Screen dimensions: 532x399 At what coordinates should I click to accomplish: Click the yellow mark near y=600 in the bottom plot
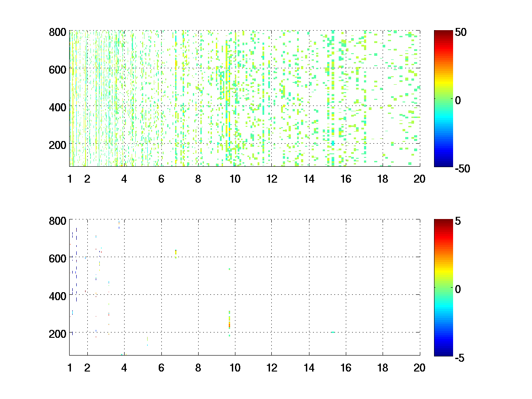[176, 253]
